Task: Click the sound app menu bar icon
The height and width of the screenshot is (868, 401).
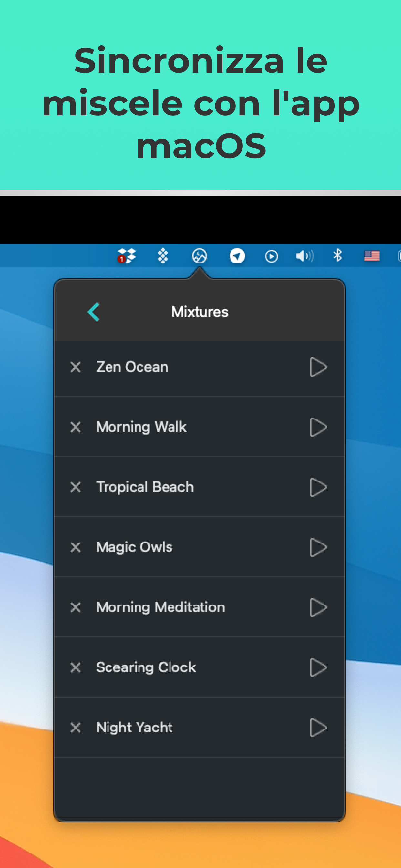Action: click(x=200, y=256)
